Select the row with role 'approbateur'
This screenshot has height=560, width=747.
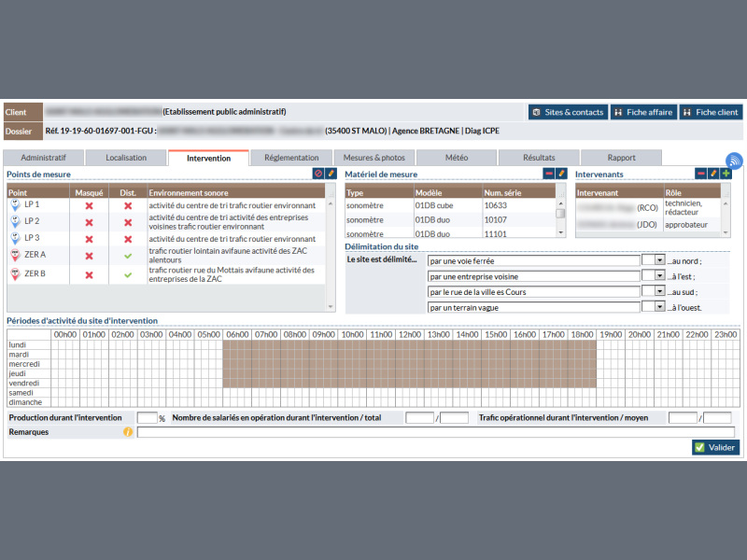click(x=648, y=225)
